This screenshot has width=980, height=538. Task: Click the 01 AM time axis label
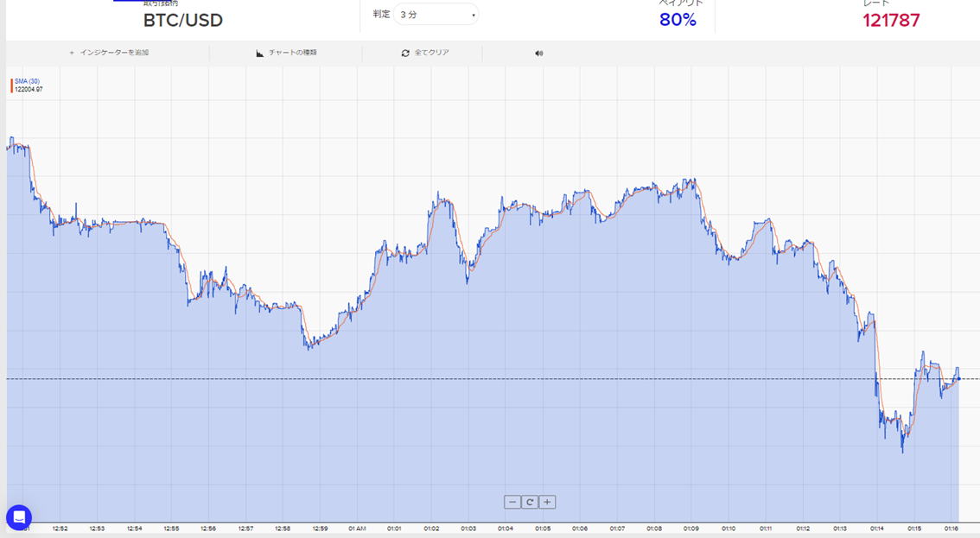(357, 529)
